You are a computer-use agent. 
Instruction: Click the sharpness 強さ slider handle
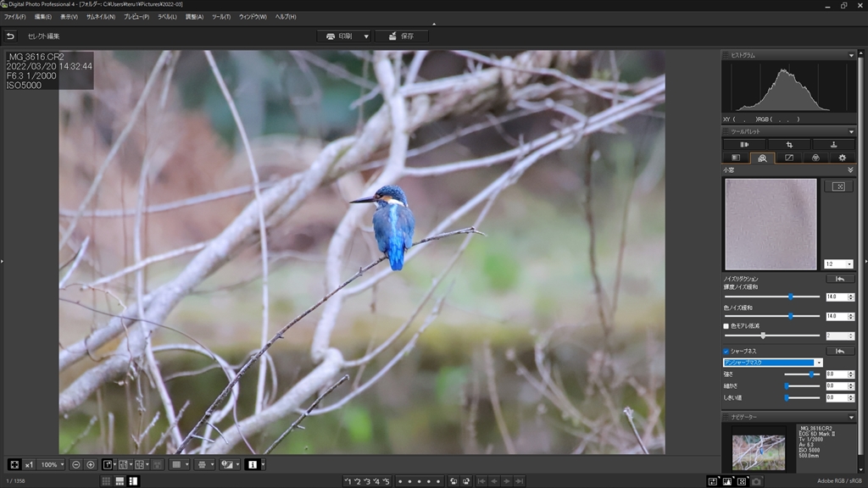coord(811,374)
